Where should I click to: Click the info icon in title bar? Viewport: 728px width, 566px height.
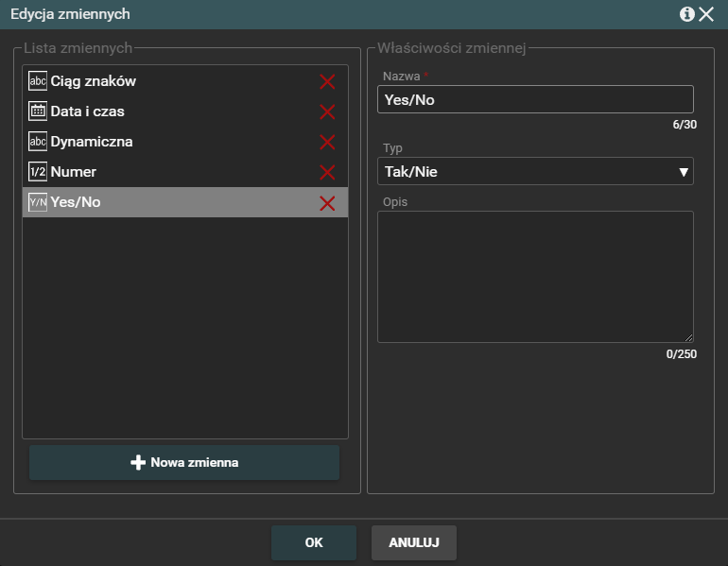click(x=687, y=14)
